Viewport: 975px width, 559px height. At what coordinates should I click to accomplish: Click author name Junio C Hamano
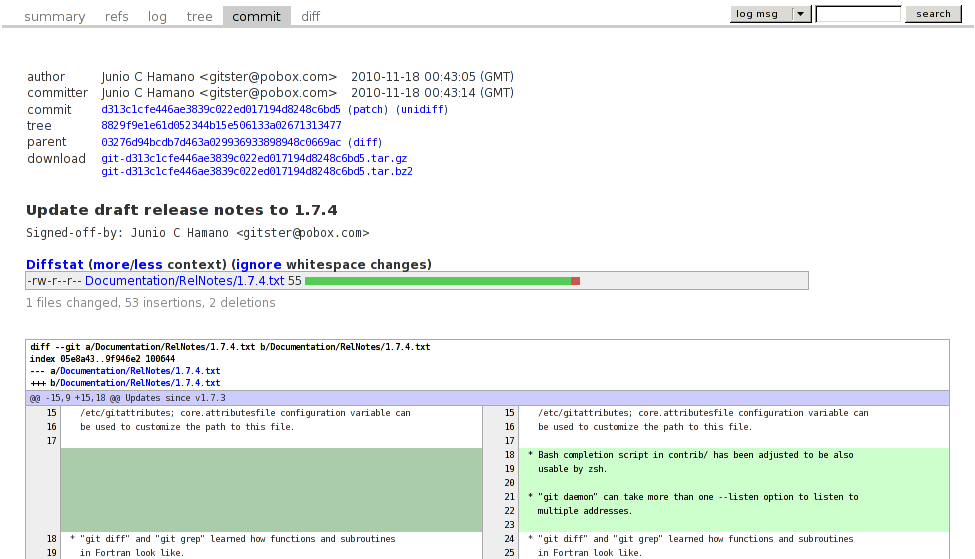point(148,77)
